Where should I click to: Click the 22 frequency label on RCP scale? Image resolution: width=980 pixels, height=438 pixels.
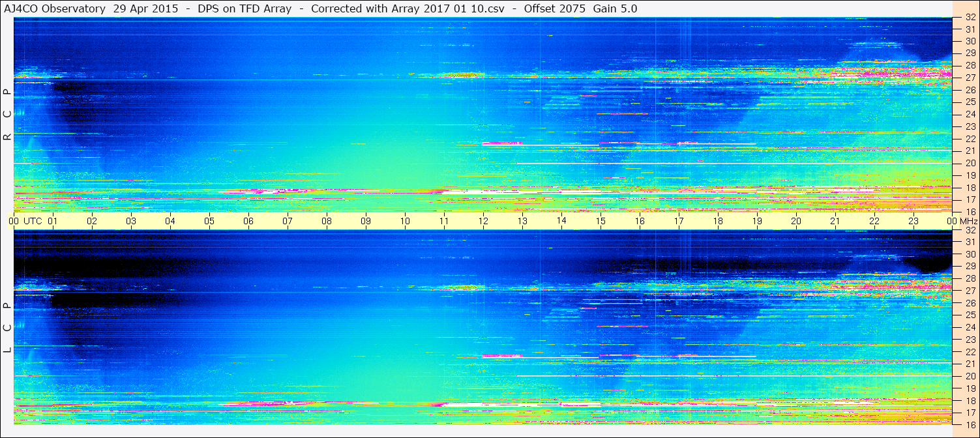pyautogui.click(x=970, y=138)
